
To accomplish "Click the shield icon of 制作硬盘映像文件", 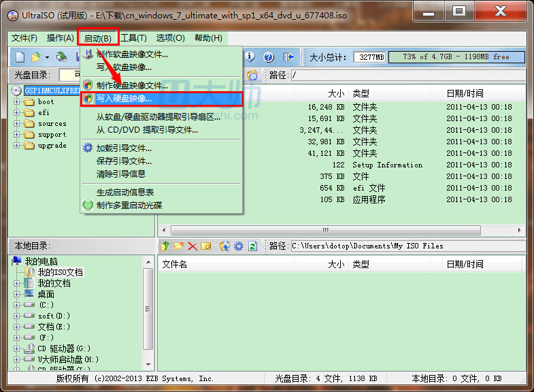I will click(88, 85).
